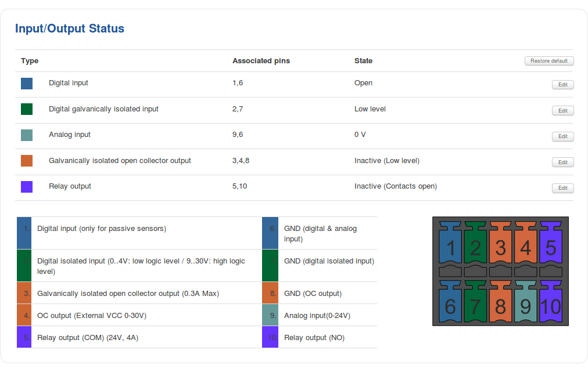Click the Restore default button
This screenshot has height=372, width=588.
(x=548, y=61)
